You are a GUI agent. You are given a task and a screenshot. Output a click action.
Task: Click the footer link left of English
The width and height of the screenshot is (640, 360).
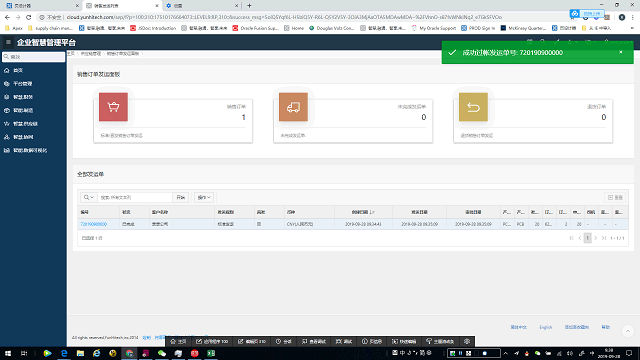519,327
